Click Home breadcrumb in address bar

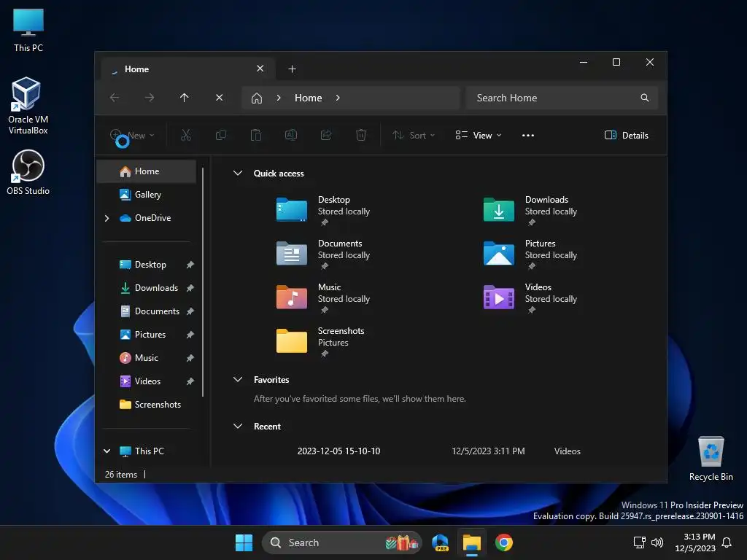[x=309, y=98]
